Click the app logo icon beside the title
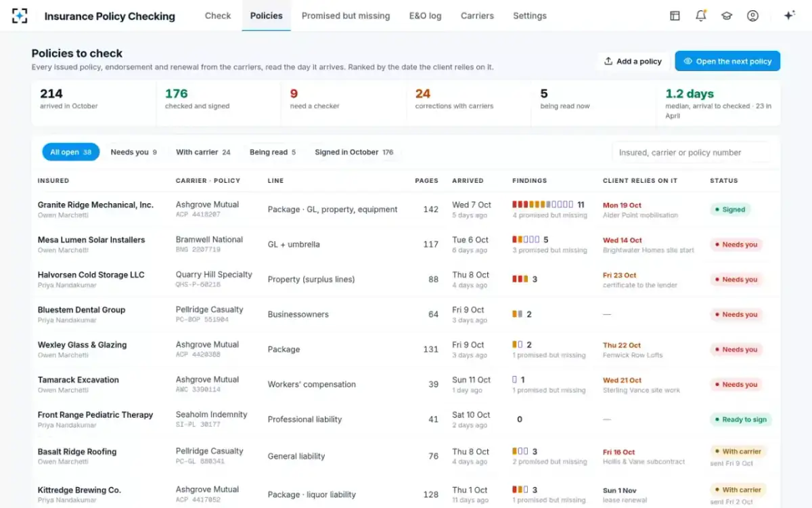812x508 pixels. click(20, 16)
